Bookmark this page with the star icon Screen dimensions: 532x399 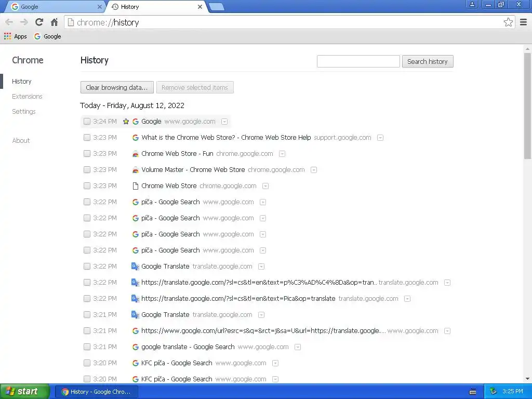point(508,22)
